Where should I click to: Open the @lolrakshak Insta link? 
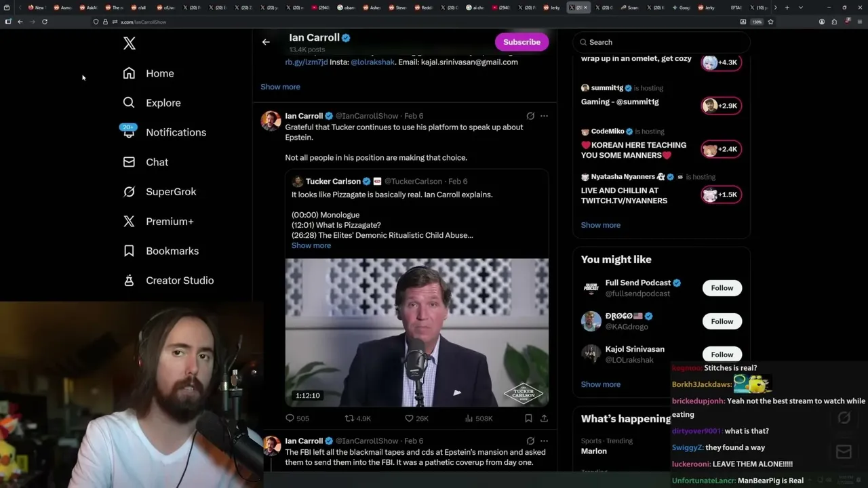[372, 62]
